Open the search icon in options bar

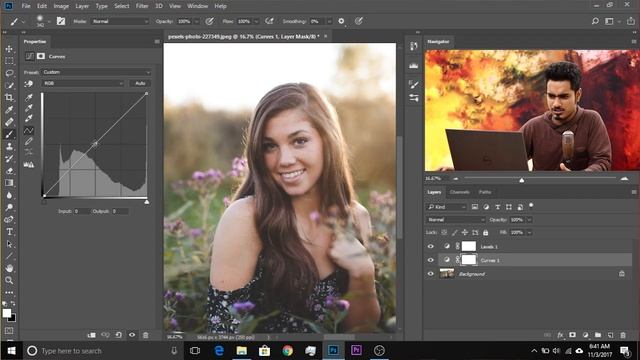coord(595,21)
